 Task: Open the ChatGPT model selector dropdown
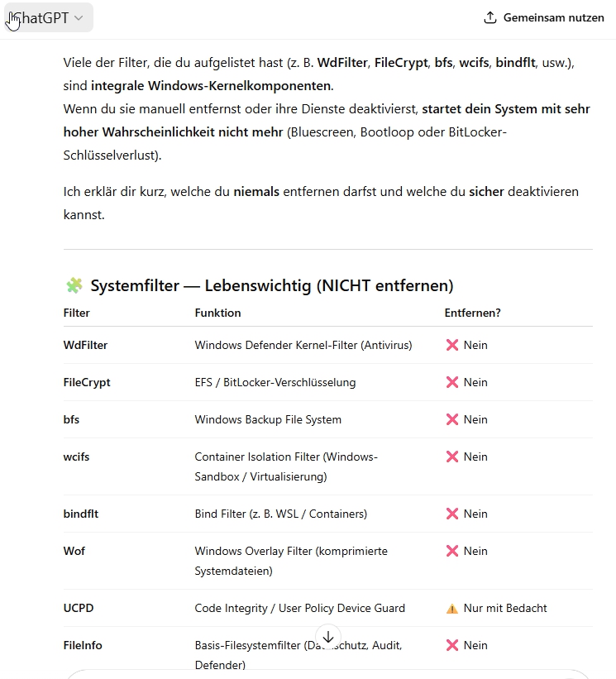47,17
